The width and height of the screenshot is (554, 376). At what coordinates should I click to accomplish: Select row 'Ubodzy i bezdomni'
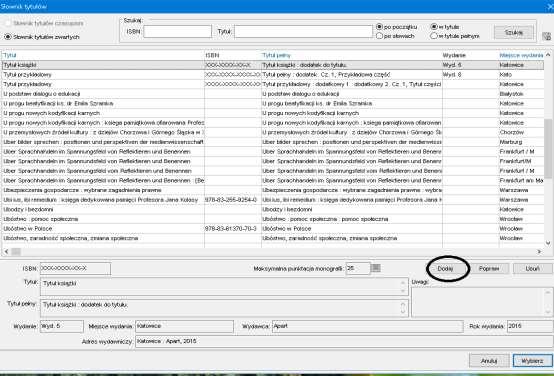[272, 209]
